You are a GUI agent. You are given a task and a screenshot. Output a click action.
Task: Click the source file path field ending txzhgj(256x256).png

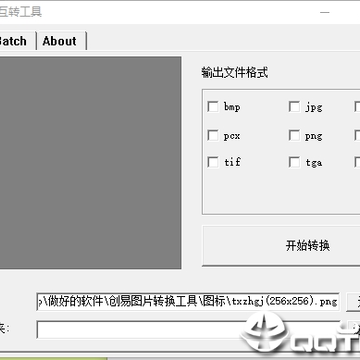pos(188,302)
